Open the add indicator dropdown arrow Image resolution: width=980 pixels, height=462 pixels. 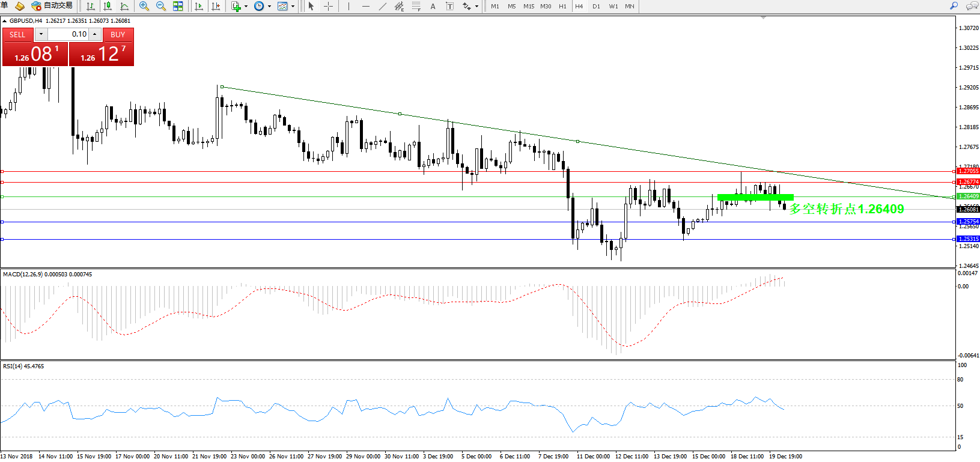[246, 7]
